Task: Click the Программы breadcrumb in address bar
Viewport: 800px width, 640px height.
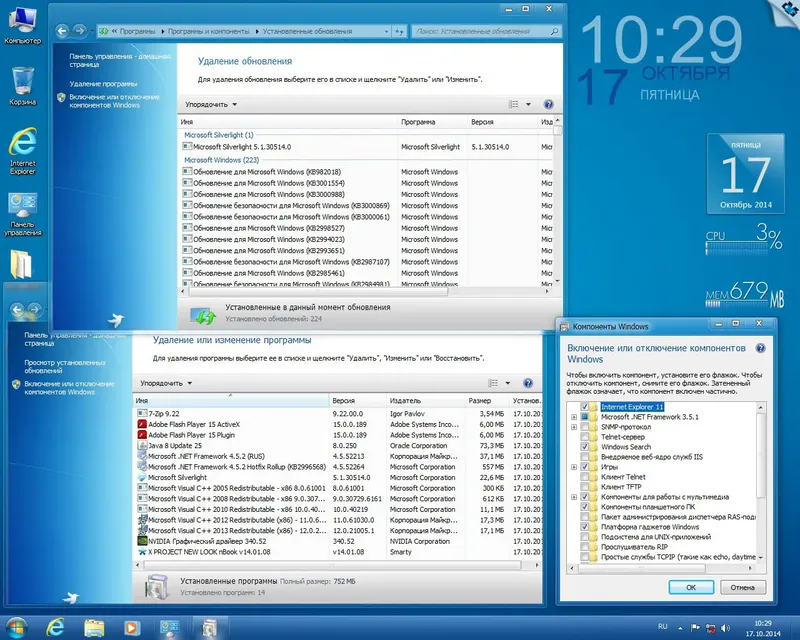Action: pos(137,32)
